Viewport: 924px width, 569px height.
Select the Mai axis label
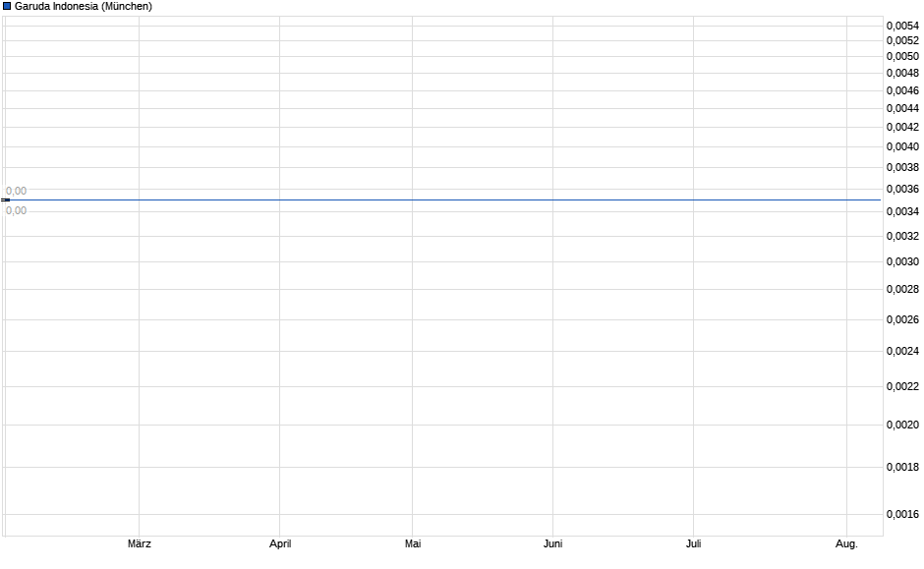click(x=413, y=543)
